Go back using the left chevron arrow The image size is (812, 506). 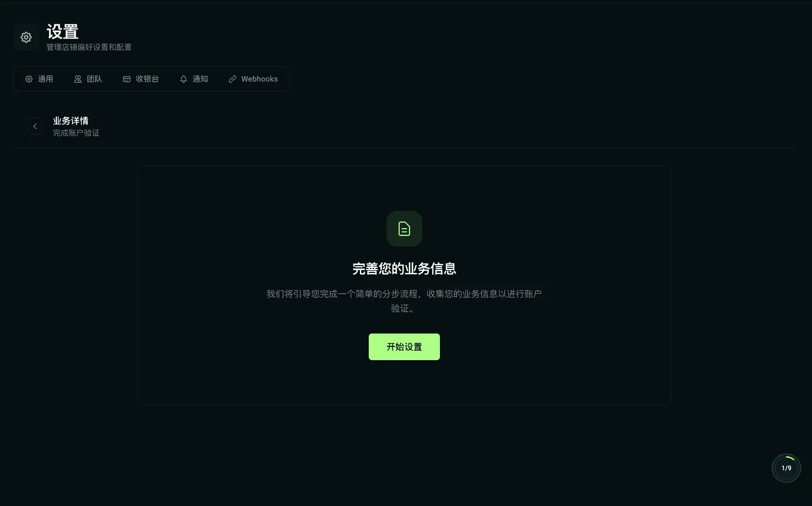[x=35, y=126]
